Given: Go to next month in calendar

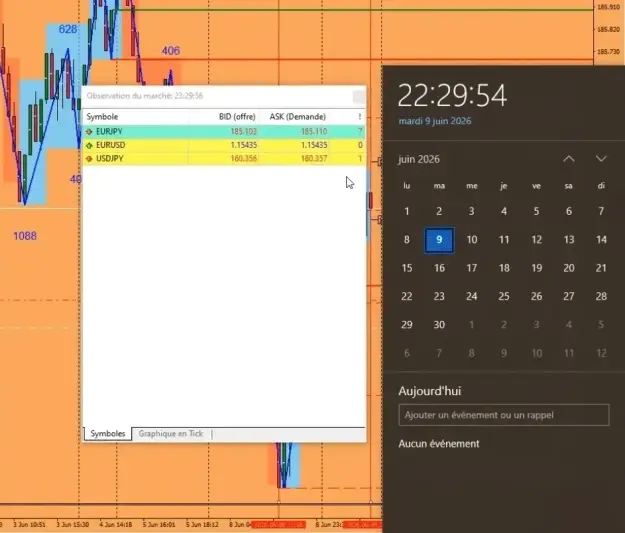Looking at the screenshot, I should [601, 159].
